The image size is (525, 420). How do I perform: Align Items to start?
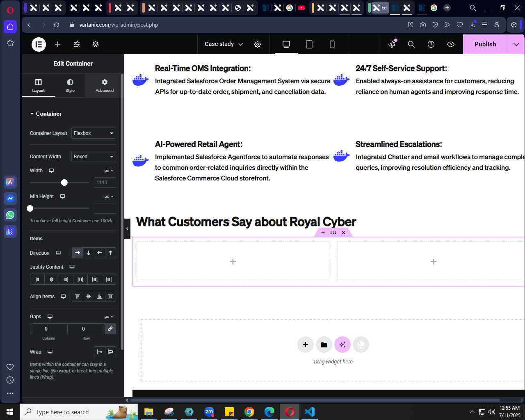(78, 297)
